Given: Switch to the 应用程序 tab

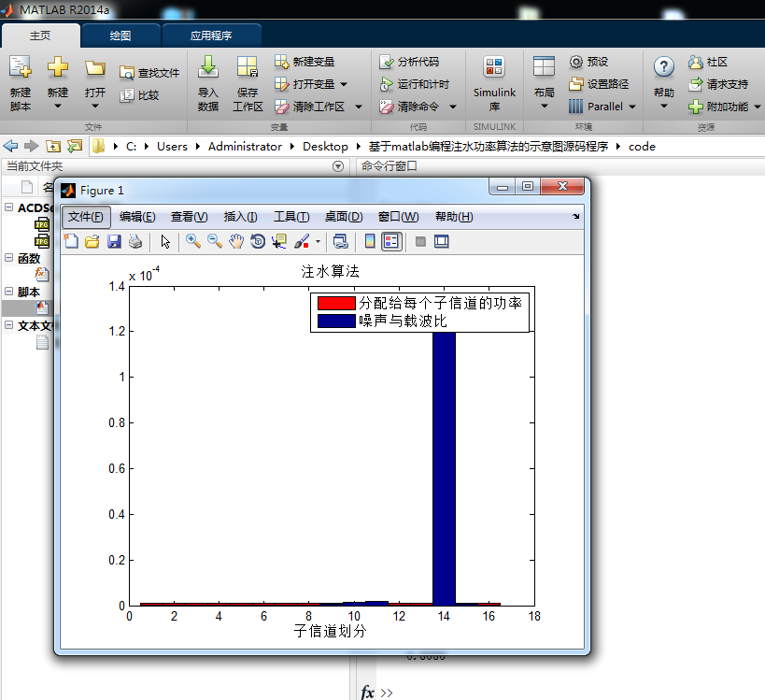Looking at the screenshot, I should (211, 36).
